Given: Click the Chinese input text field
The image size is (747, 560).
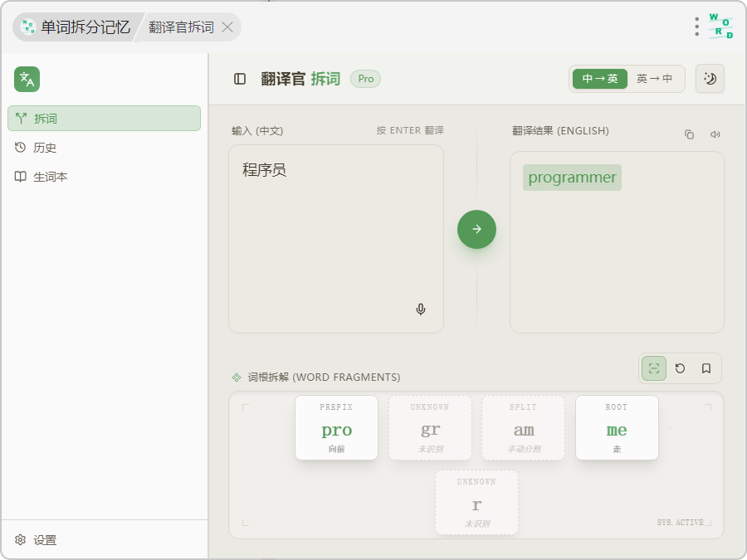Looking at the screenshot, I should (335, 232).
